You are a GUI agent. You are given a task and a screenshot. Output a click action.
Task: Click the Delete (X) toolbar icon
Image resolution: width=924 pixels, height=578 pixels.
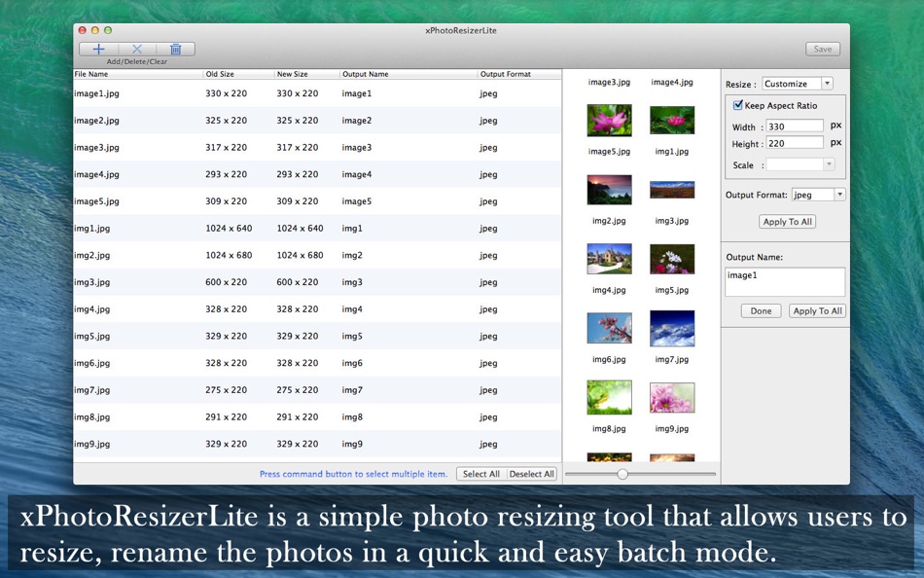[137, 50]
